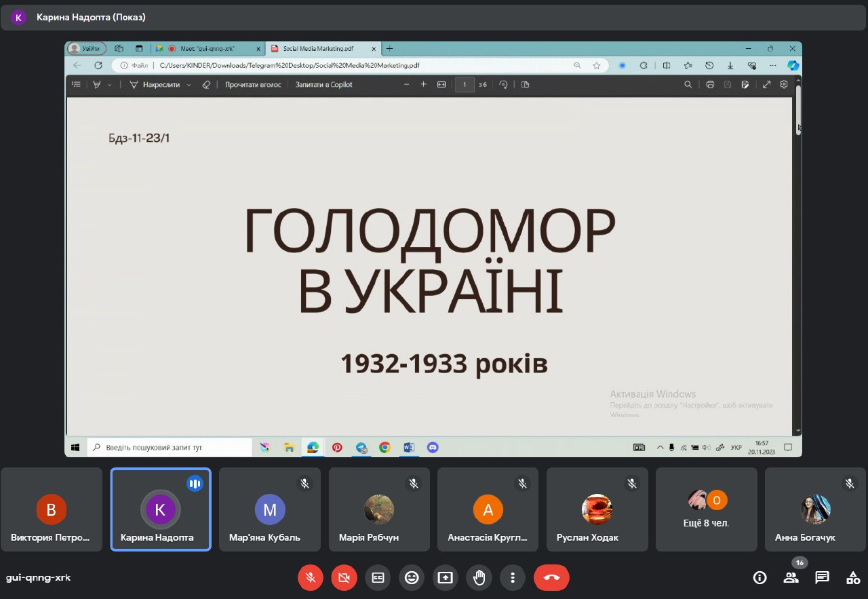Click the tab actions menu icon in Edge
The image size is (868, 599).
(140, 49)
